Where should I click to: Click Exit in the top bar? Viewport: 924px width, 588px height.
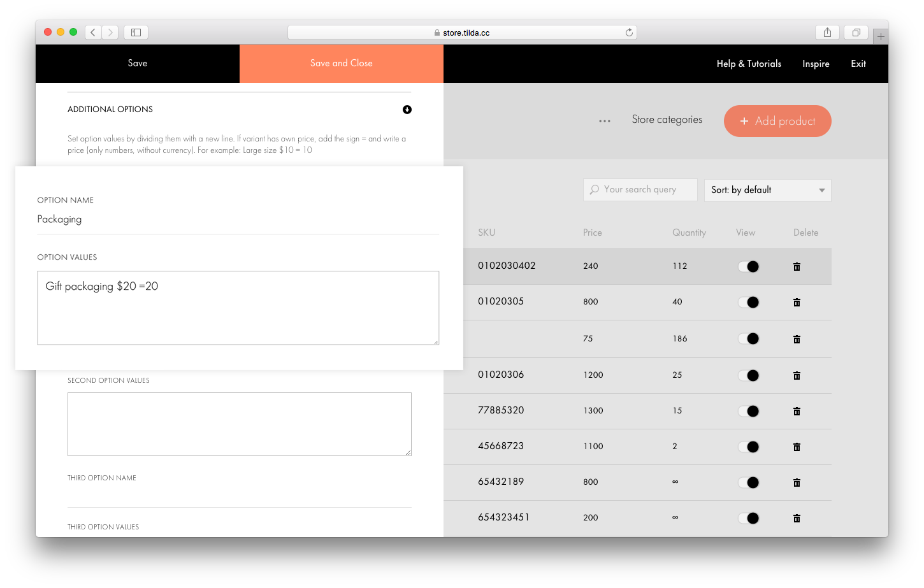pos(858,64)
